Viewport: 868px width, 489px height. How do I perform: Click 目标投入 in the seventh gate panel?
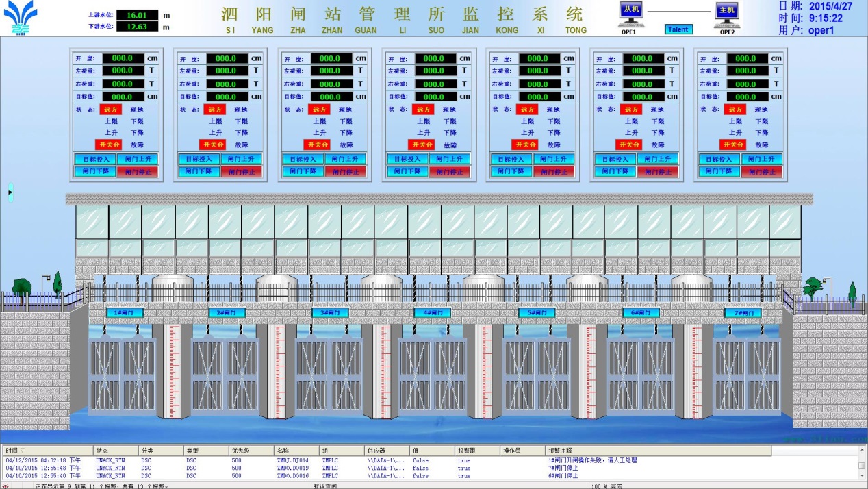[x=719, y=159]
